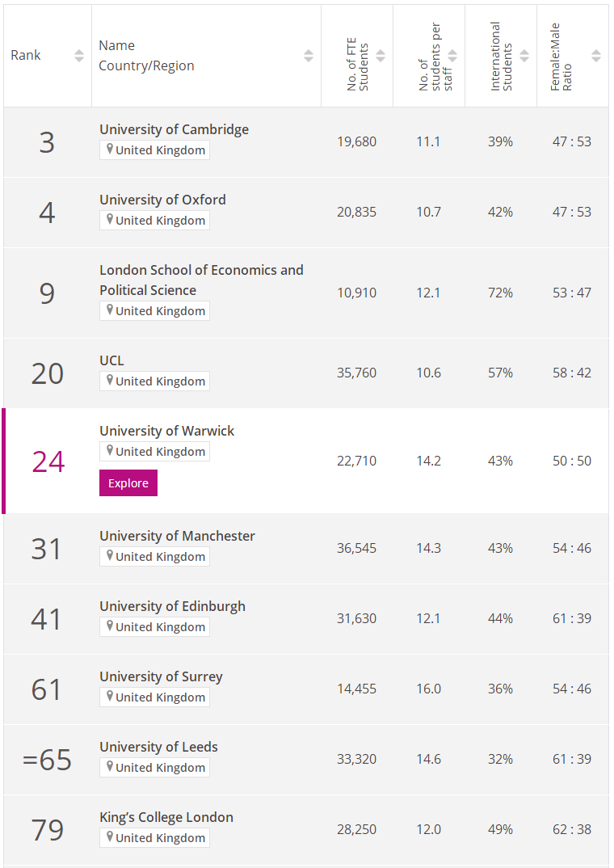This screenshot has height=868, width=614.
Task: Click the Explore button for Warwick
Action: click(128, 482)
